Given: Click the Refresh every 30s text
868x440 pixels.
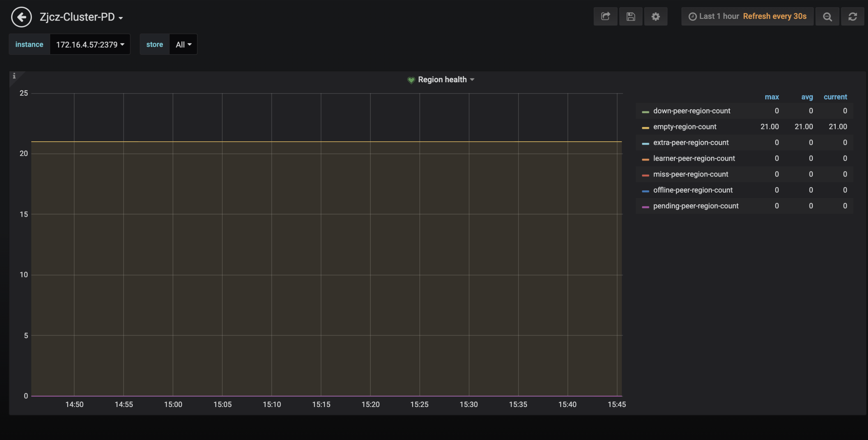Looking at the screenshot, I should tap(775, 16).
